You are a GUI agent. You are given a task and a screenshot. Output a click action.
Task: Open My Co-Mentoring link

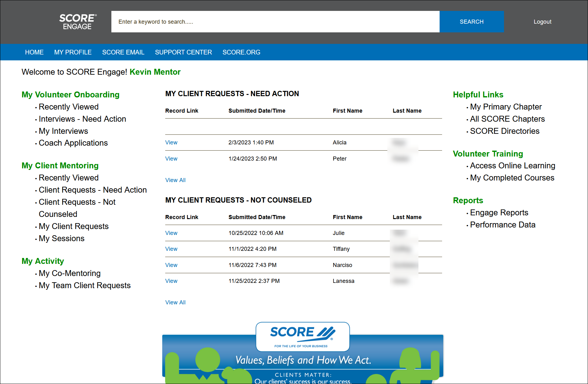[70, 273]
